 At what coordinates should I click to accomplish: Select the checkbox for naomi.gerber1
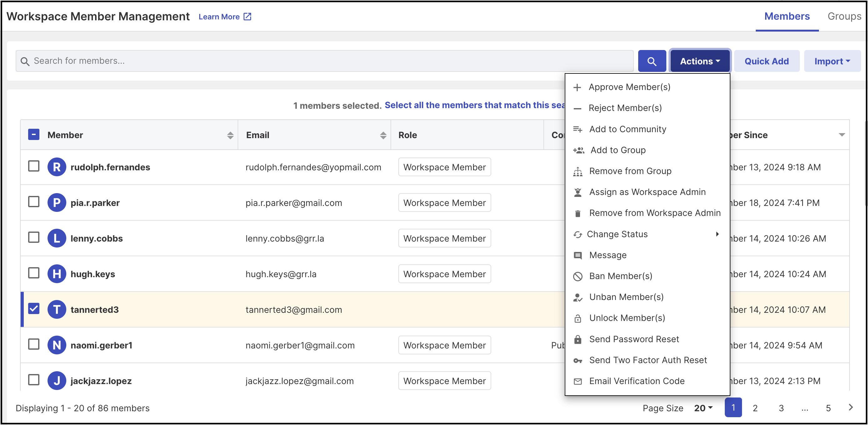[34, 344]
